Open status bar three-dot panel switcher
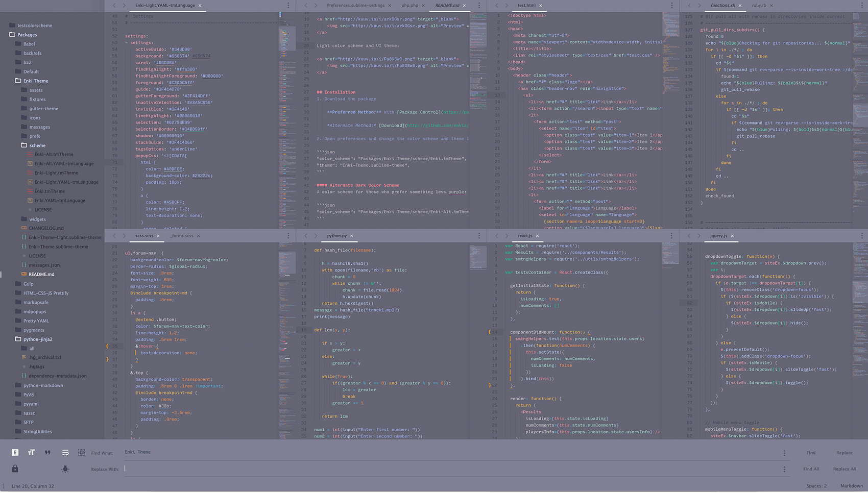 (x=4, y=486)
